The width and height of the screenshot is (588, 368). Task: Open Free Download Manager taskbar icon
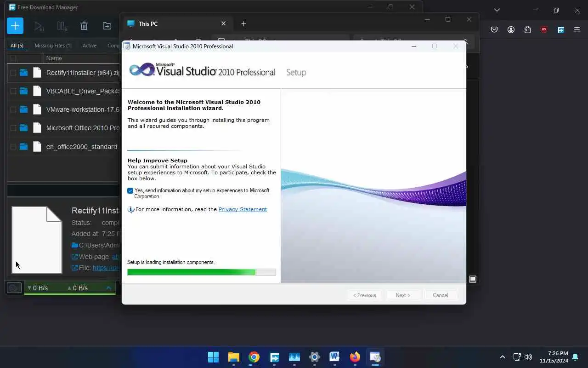click(x=274, y=357)
